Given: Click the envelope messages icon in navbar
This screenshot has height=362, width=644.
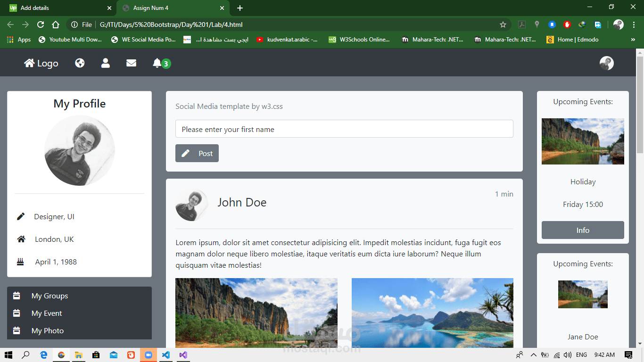Looking at the screenshot, I should 131,63.
